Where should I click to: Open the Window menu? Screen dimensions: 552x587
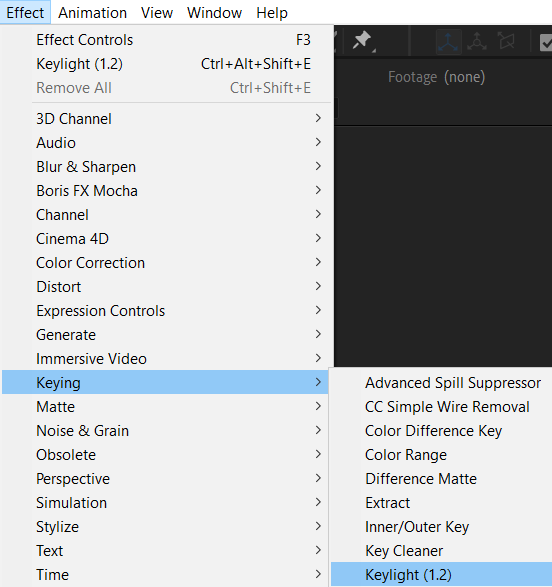[214, 13]
